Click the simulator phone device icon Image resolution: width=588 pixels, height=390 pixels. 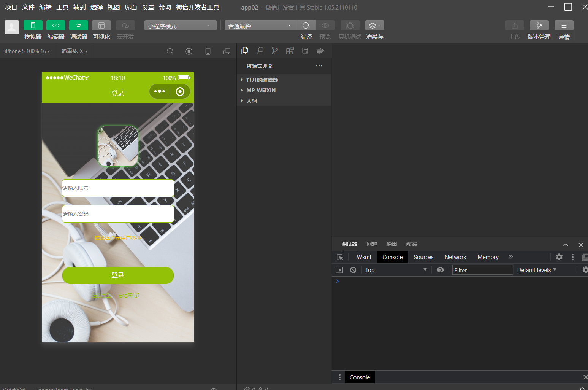pyautogui.click(x=208, y=51)
